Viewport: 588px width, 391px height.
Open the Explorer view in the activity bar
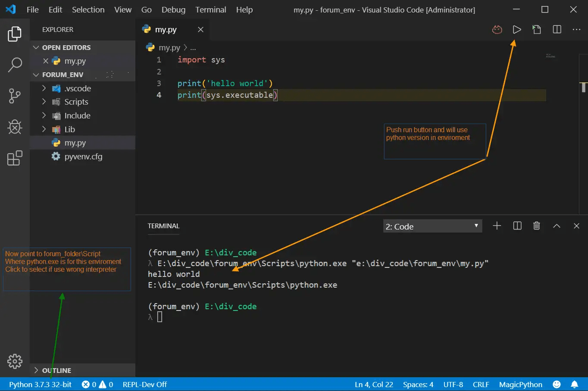click(15, 34)
